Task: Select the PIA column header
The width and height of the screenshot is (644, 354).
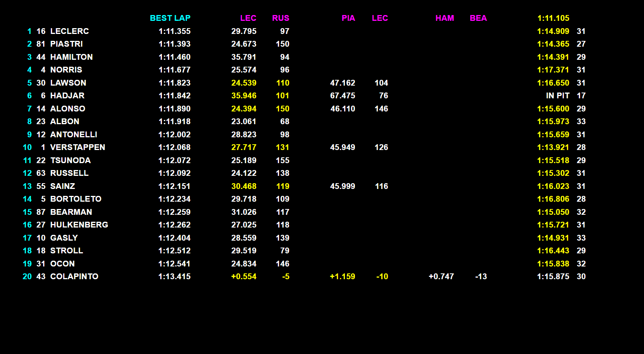Action: tap(348, 18)
